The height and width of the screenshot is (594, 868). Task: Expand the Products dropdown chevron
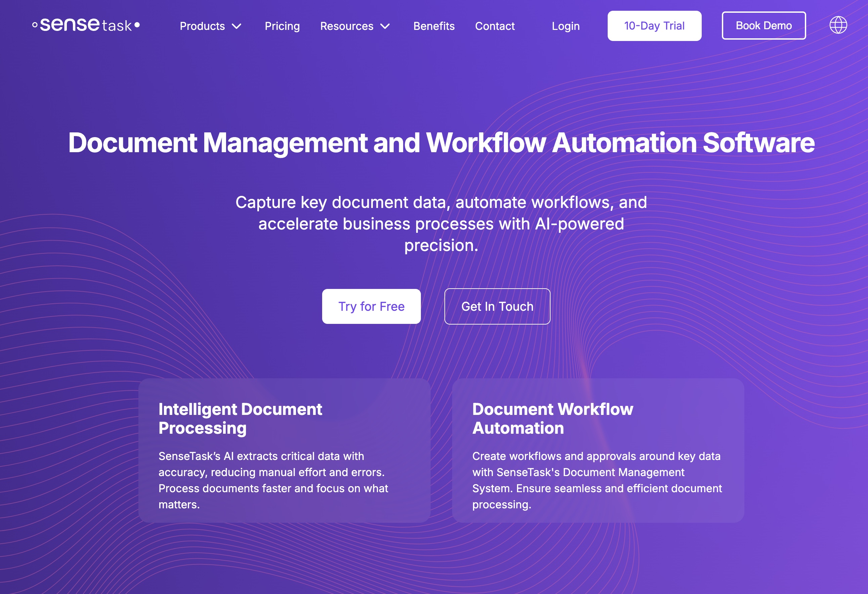[237, 26]
